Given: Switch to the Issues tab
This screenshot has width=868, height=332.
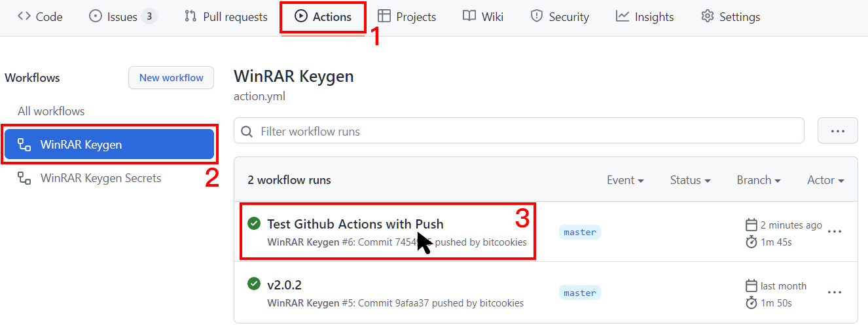Looking at the screenshot, I should (122, 17).
